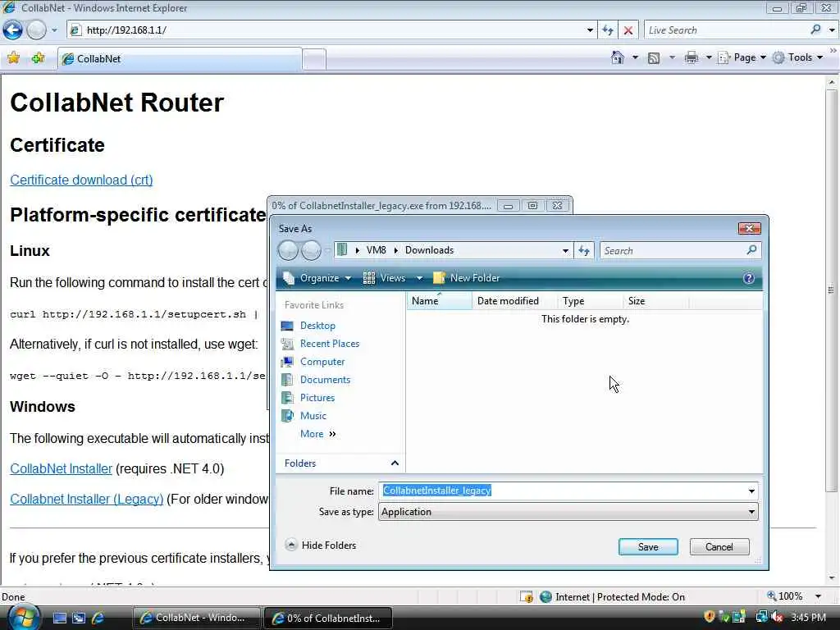Click the Refresh icon beside address bar
840x630 pixels.
point(608,30)
